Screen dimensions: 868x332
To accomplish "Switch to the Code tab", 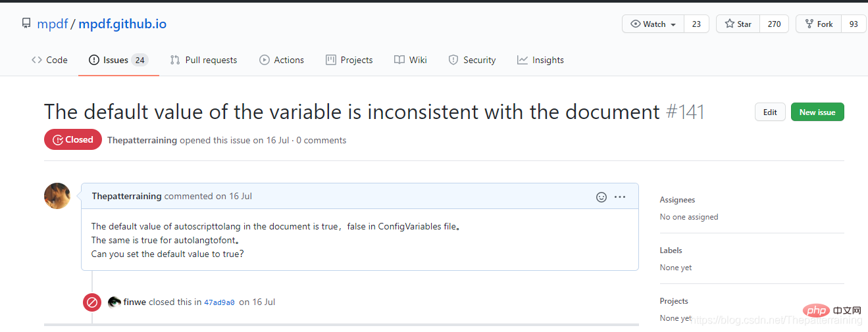I will (49, 60).
